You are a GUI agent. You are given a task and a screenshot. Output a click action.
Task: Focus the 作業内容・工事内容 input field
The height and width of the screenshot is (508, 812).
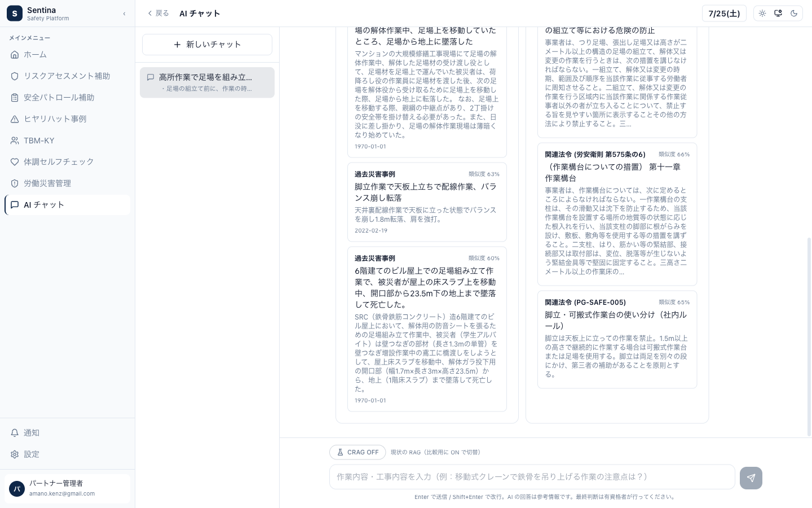[532, 477]
